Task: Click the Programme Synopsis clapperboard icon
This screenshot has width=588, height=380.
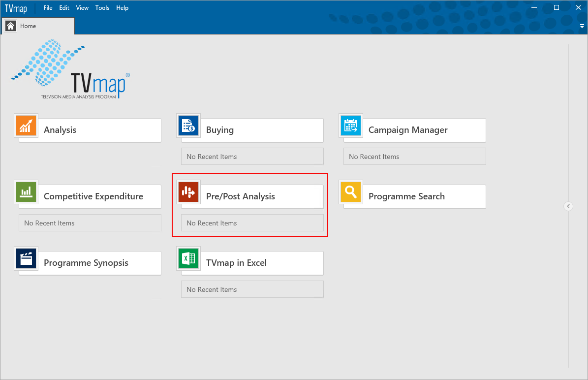Action: [26, 258]
